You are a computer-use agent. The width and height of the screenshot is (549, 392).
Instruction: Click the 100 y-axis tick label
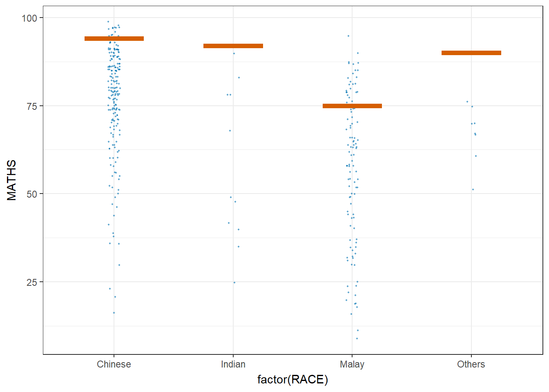click(29, 18)
